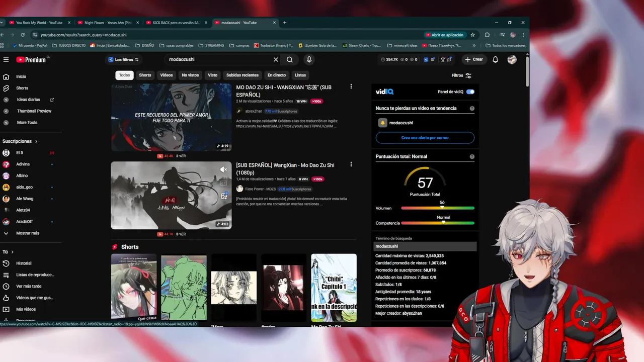Image resolution: width=644 pixels, height=362 pixels.
Task: Open Chrome extensions puzzle icon
Action: (487, 35)
